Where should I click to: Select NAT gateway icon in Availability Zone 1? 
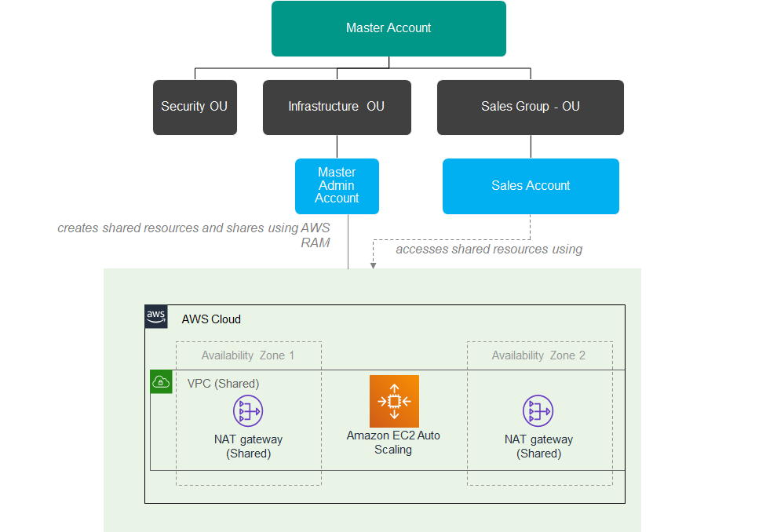coord(248,410)
